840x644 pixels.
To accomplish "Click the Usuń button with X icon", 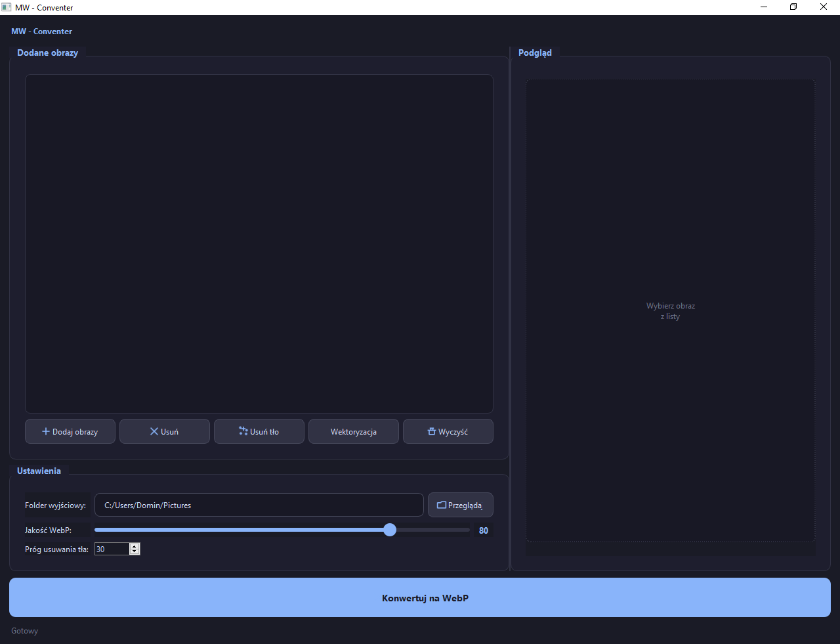I will (x=165, y=431).
